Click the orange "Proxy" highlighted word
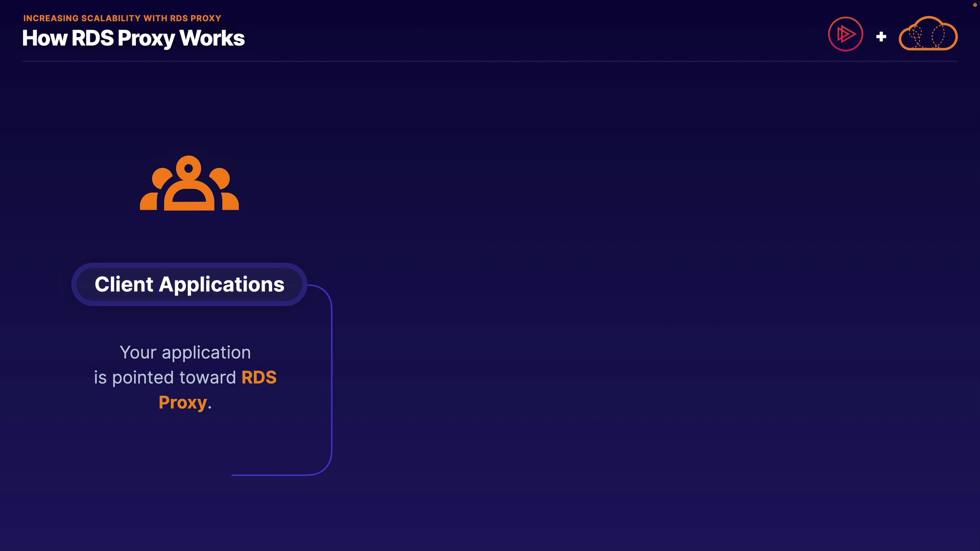Screen dimensions: 980x551 point(182,403)
